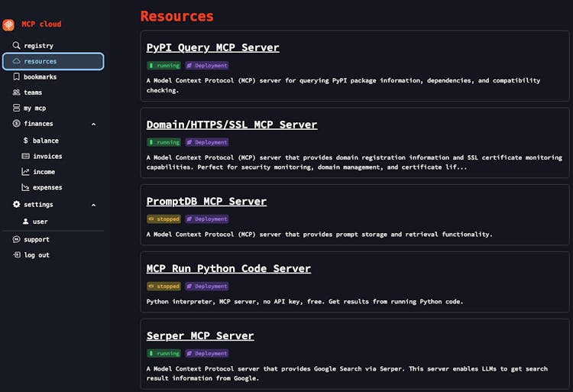Click the log out arrow icon
Viewport: 573px width, 392px height.
[17, 254]
